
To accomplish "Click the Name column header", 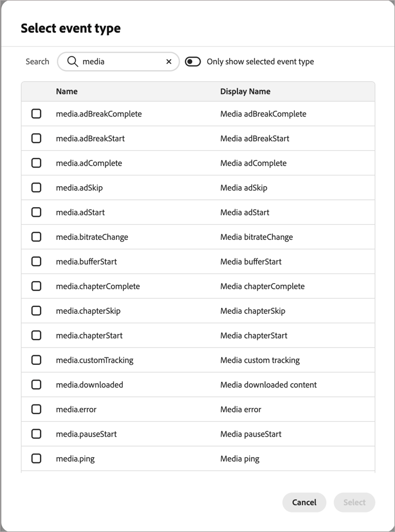I will tap(67, 91).
